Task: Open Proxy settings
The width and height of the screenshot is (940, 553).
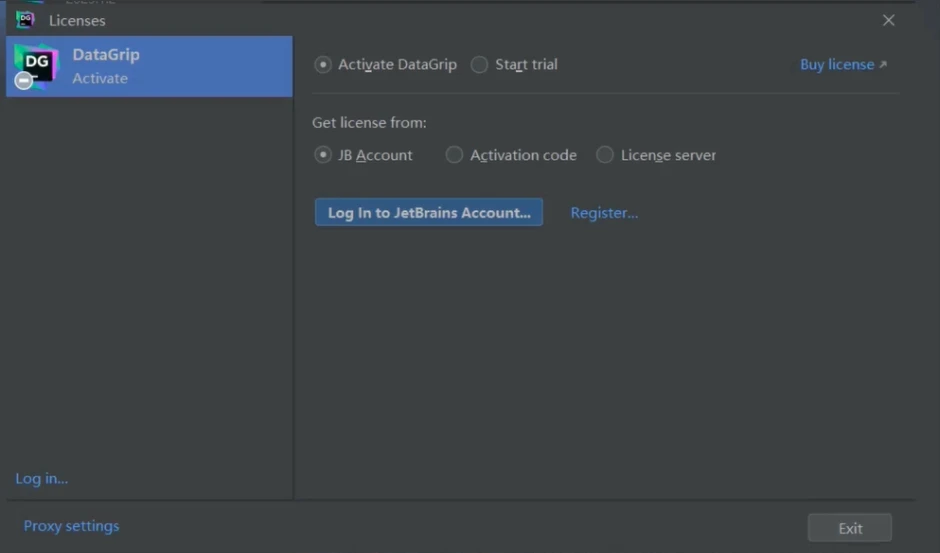Action: 71,525
